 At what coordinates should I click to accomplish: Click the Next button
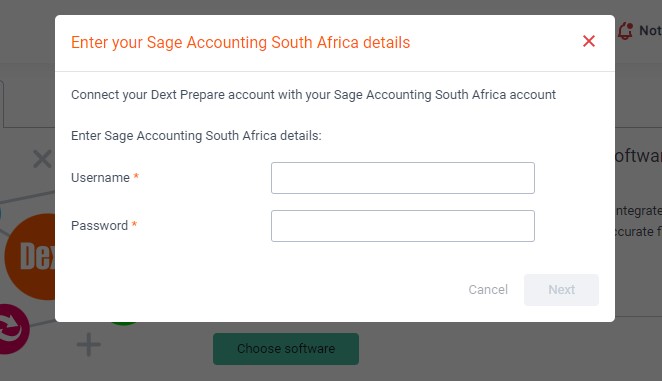click(561, 290)
